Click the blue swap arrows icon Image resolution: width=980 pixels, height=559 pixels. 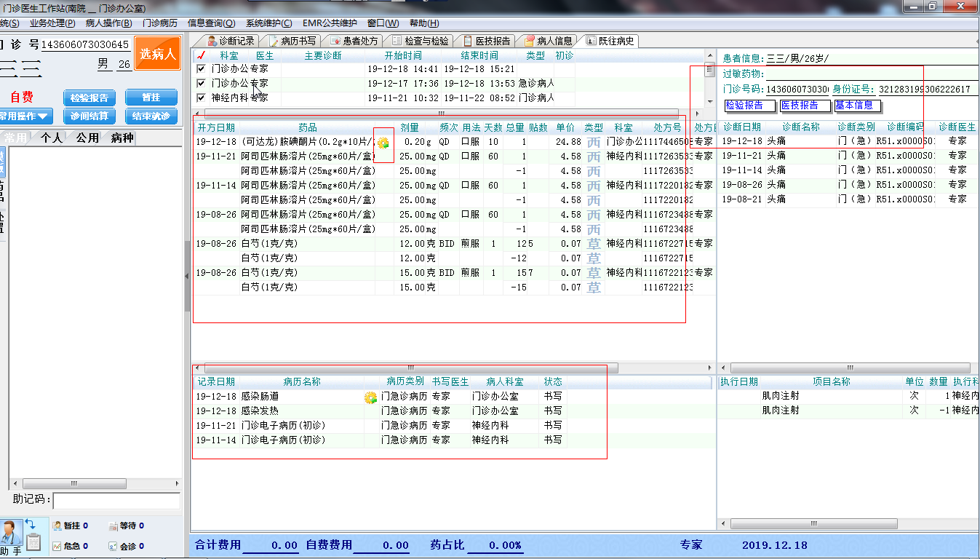(31, 524)
